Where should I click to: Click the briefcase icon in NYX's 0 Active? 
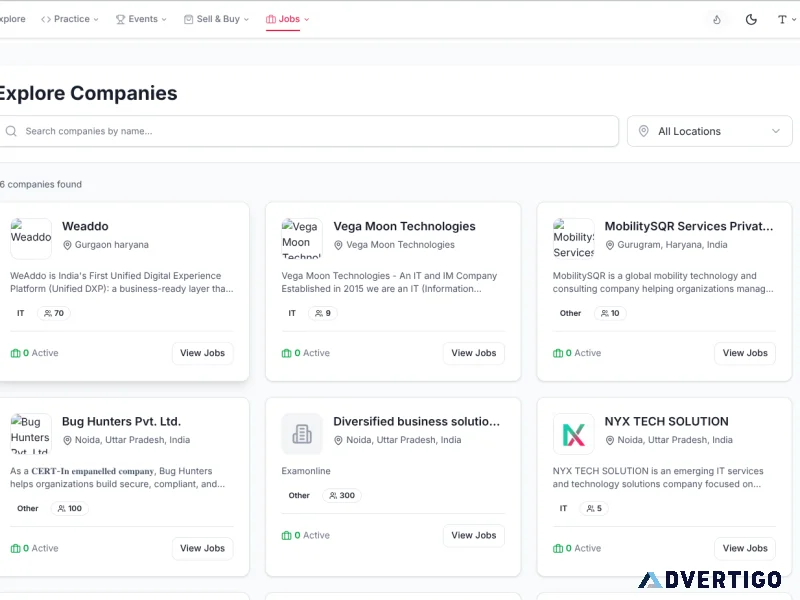click(x=558, y=548)
